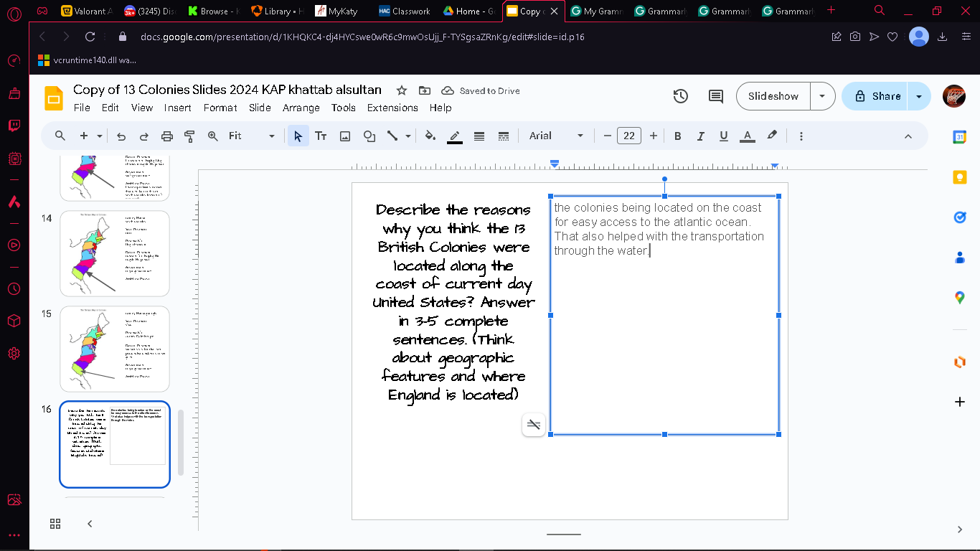Viewport: 980px width, 551px height.
Task: Open the Fit zoom level dropdown
Action: tap(252, 136)
